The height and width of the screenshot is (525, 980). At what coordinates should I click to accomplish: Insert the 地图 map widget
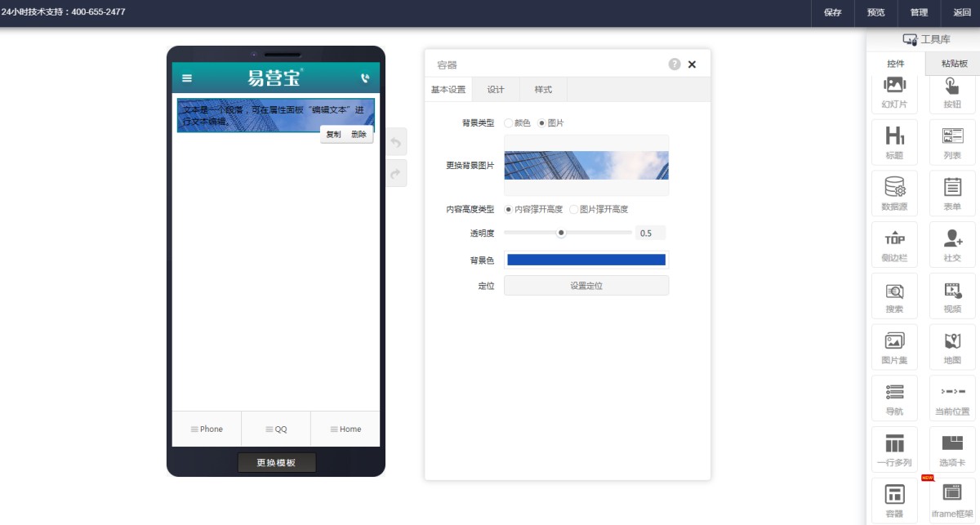click(952, 347)
